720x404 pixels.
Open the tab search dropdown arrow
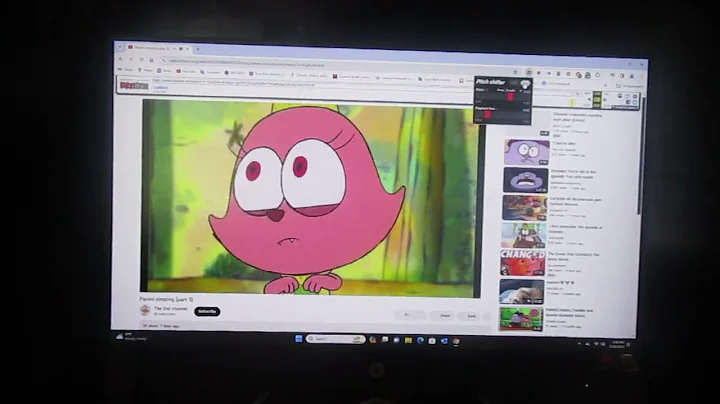click(x=120, y=46)
